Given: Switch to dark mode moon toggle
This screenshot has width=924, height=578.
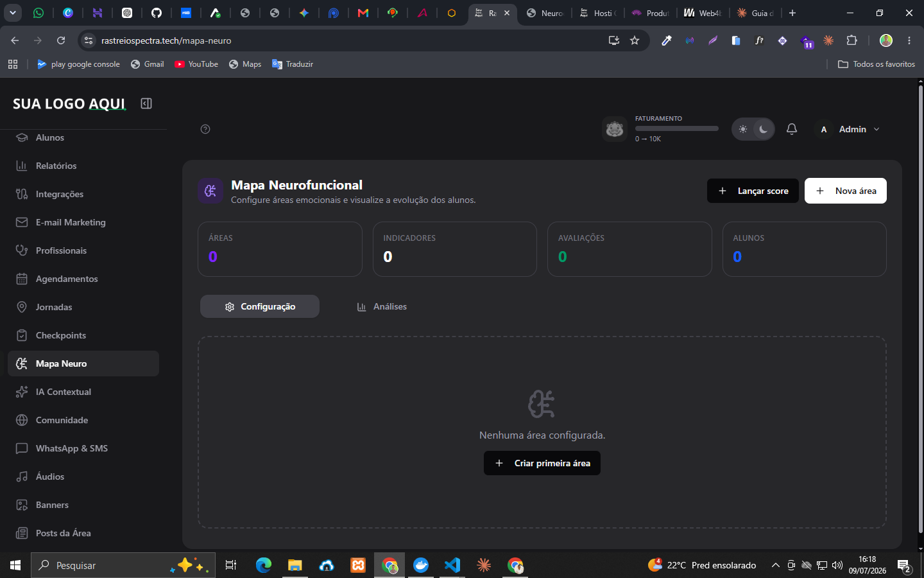Looking at the screenshot, I should [x=763, y=129].
